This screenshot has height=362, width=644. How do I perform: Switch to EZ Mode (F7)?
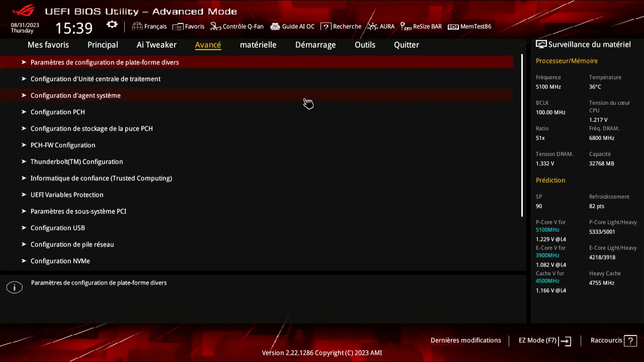545,341
